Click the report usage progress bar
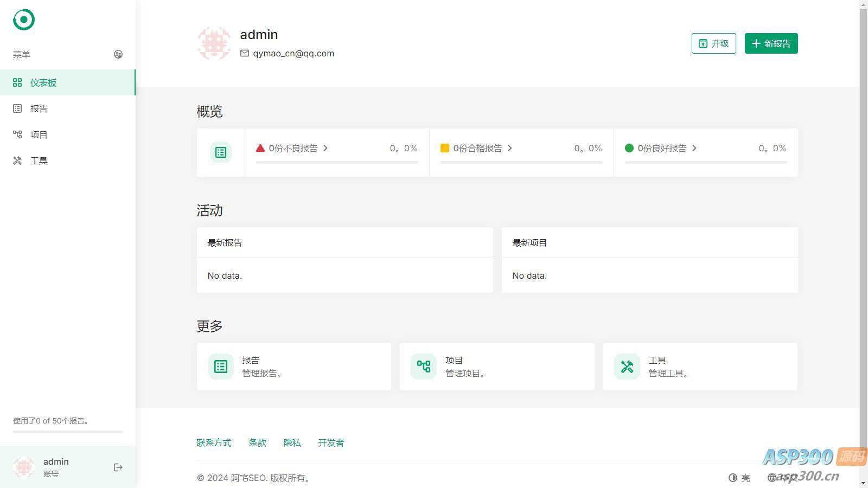Viewport: 868px width, 488px height. coord(68,432)
